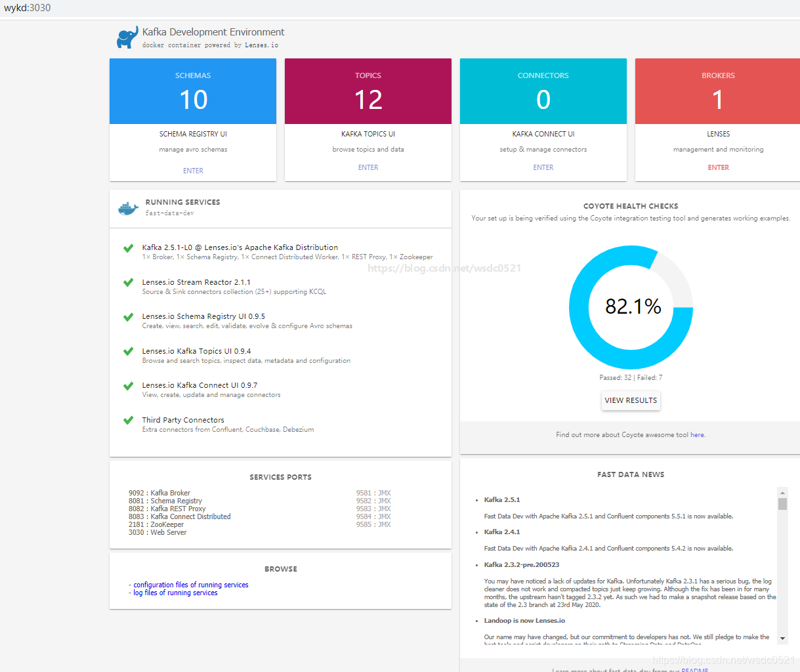800x672 pixels.
Task: Click the '9092 : Kafka Broker' port entry
Action: tap(159, 493)
